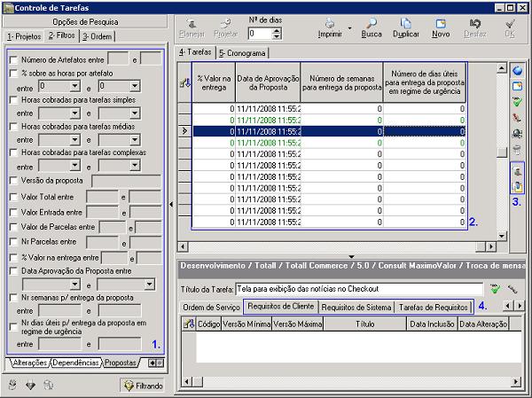Screen dimensions: 532x398
Task: Click the gray gear icon in side toolbar
Action: point(517,133)
